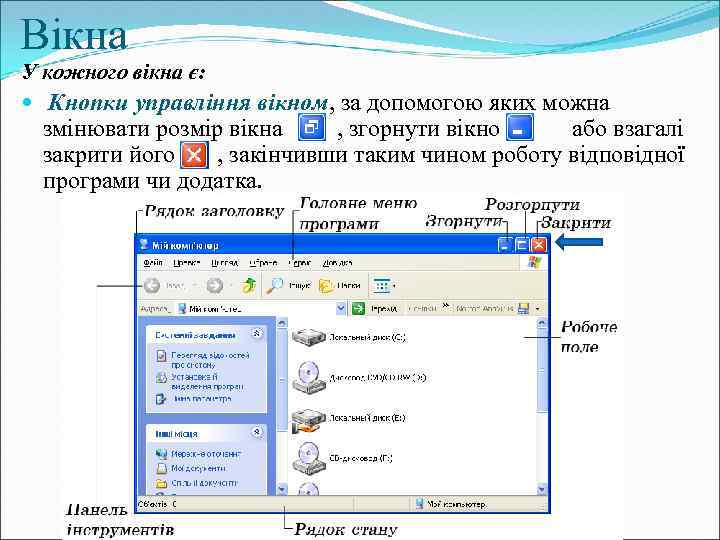The width and height of the screenshot is (720, 540).
Task: Open the Back button history dropdown
Action: (194, 286)
